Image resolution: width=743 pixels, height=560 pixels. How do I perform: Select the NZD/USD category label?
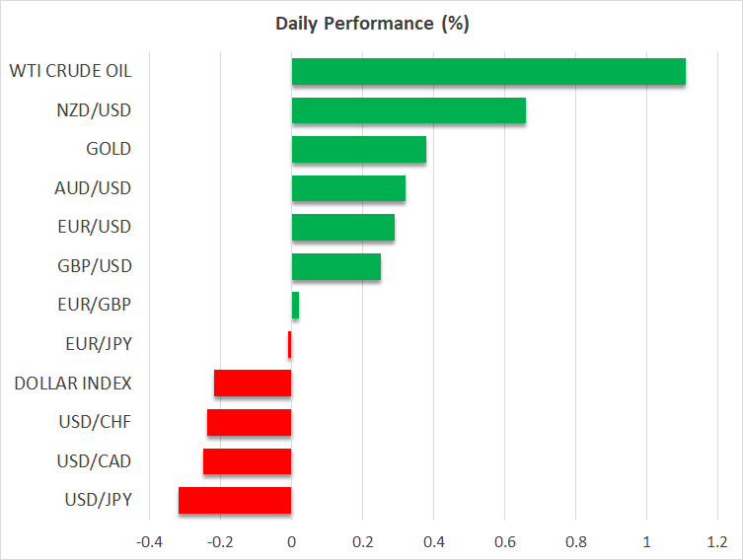point(95,110)
